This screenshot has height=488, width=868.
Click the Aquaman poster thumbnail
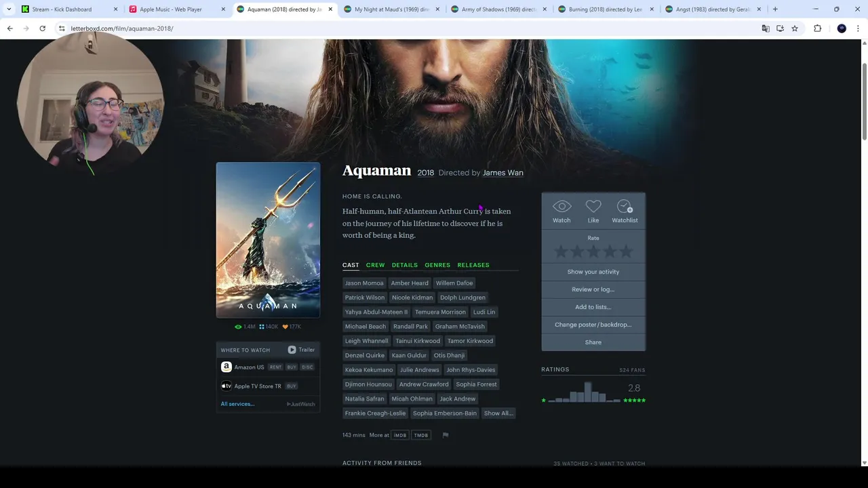click(x=268, y=240)
